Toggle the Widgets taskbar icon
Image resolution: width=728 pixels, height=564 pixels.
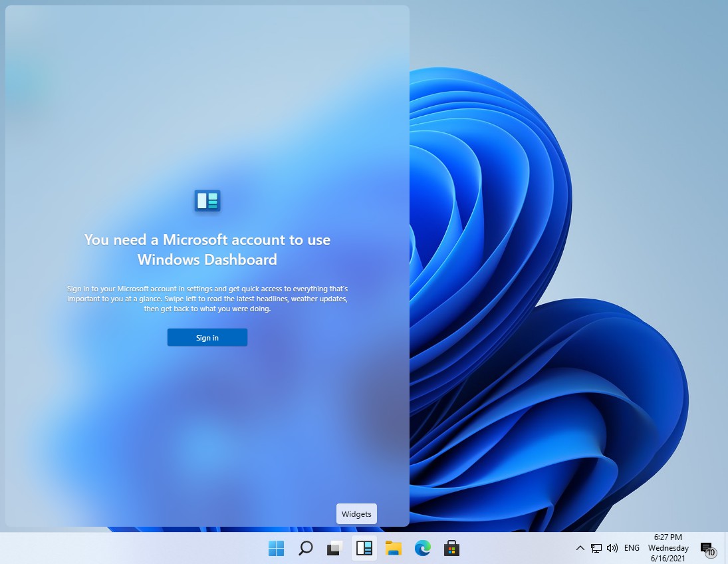364,548
